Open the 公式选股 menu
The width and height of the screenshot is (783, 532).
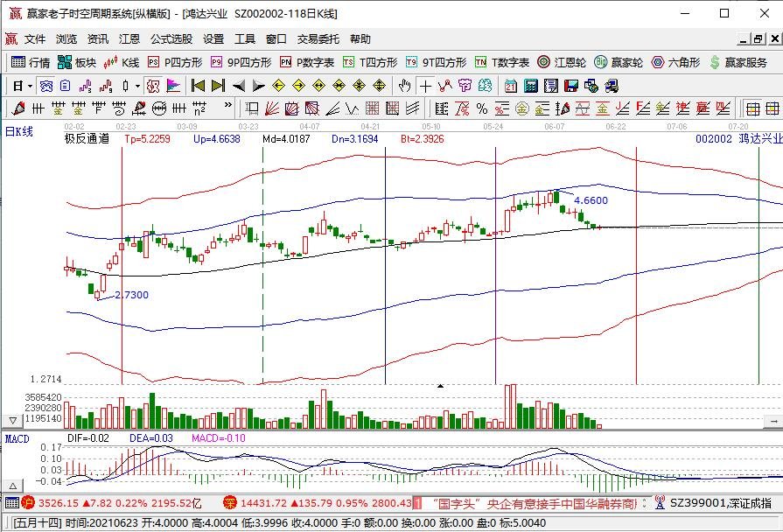point(171,39)
